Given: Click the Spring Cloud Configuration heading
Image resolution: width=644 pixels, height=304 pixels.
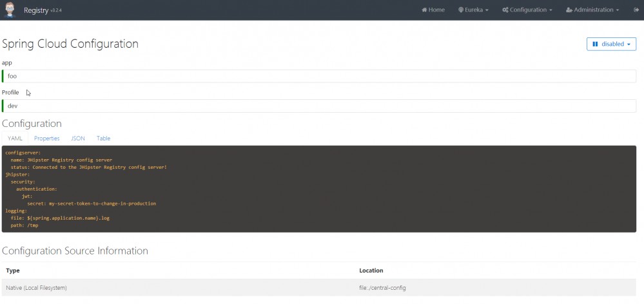Looking at the screenshot, I should (x=70, y=44).
